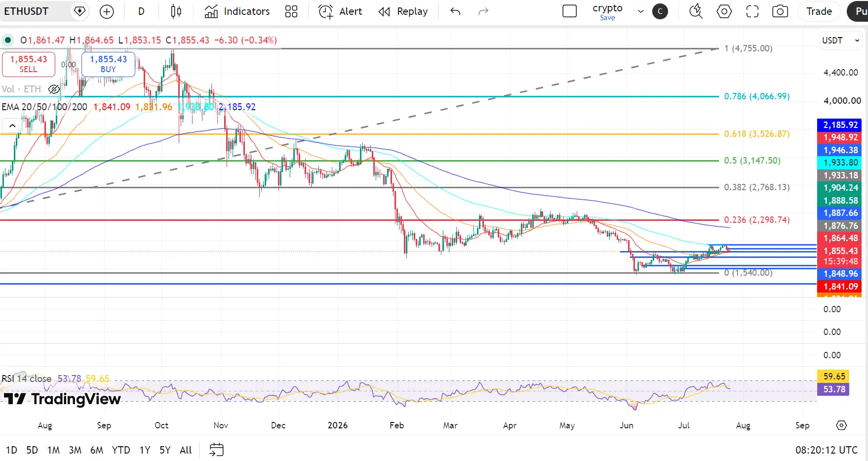Set the range to 1D
The height and width of the screenshot is (461, 868).
(x=11, y=450)
